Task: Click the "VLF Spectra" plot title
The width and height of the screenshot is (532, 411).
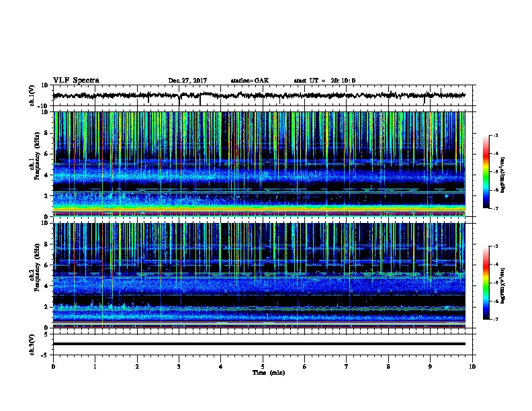Action: coord(76,81)
